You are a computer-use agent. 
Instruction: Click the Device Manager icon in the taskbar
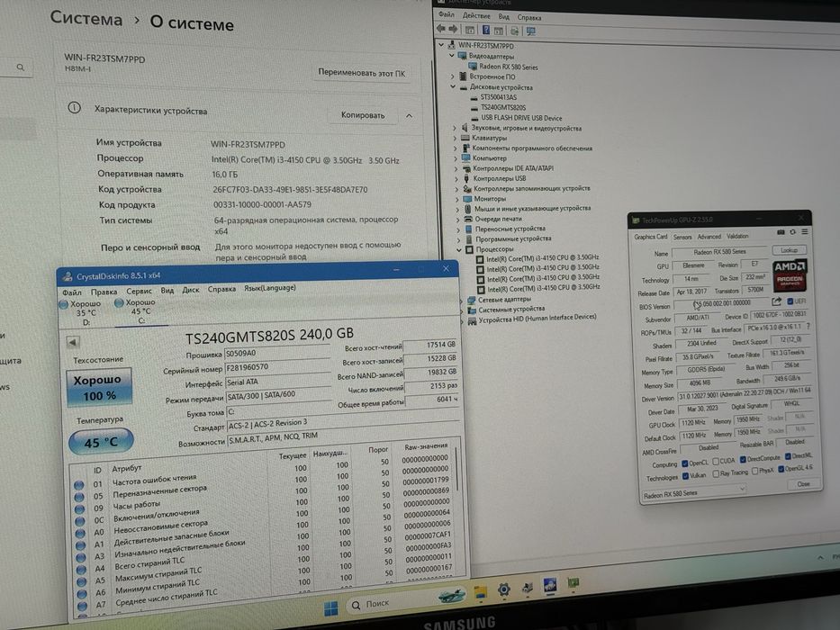tap(528, 587)
